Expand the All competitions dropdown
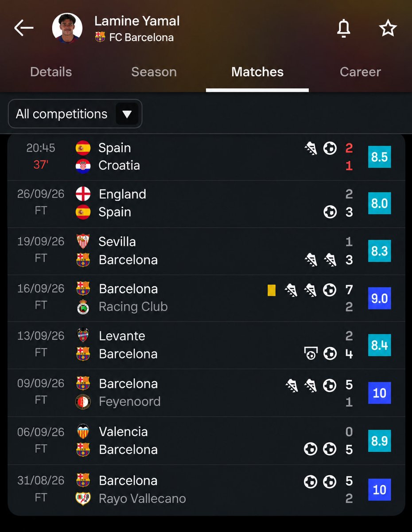Screen dimensions: 412x532 [75, 114]
